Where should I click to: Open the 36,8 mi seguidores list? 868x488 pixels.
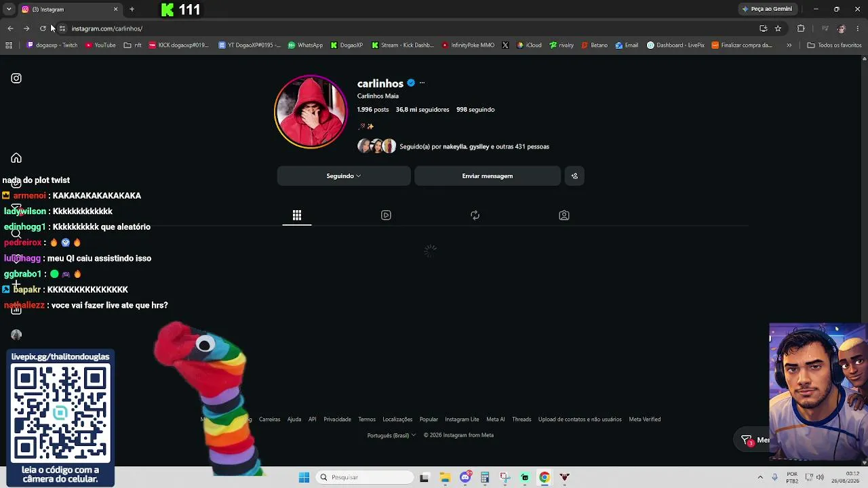[x=422, y=110]
